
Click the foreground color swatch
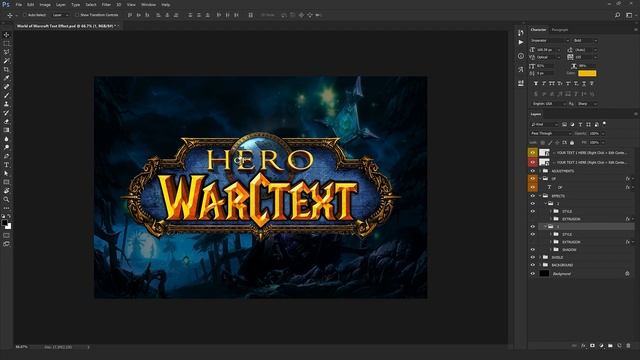(4, 223)
